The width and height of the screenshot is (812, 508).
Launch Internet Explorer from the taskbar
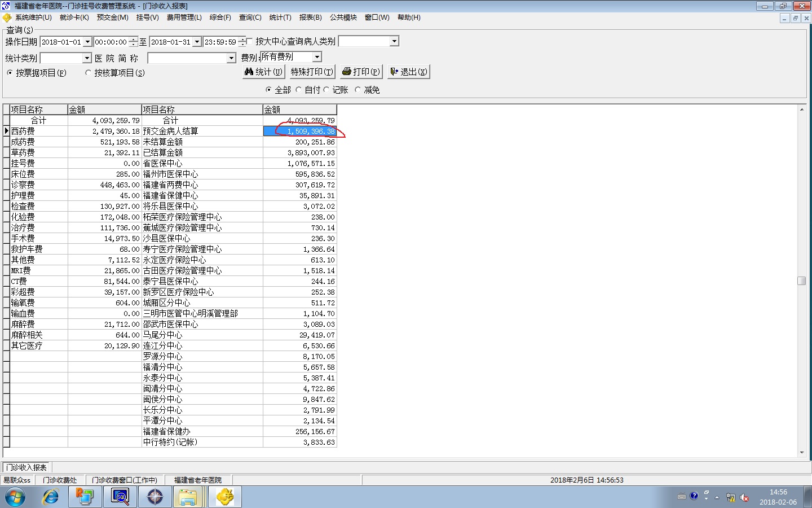(x=51, y=497)
